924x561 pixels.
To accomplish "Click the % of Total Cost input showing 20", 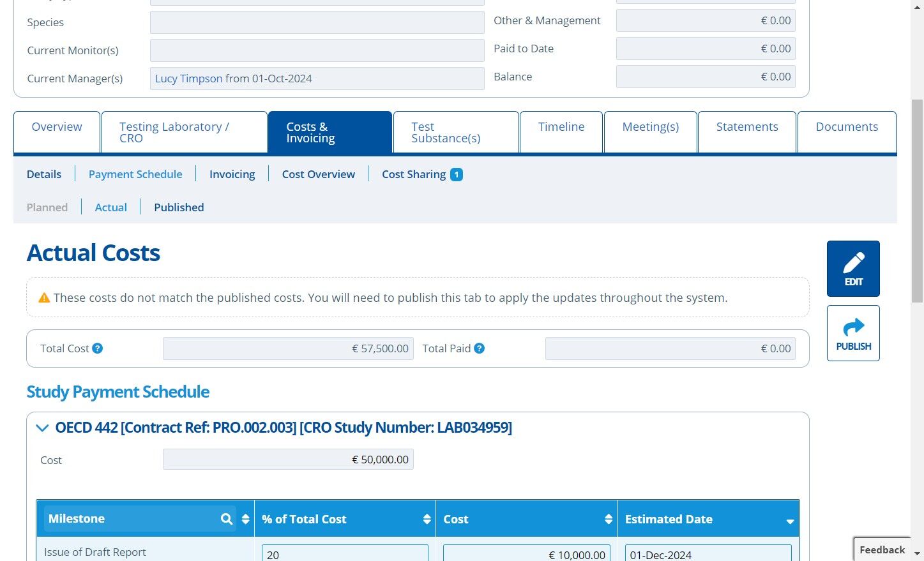I will [x=345, y=553].
